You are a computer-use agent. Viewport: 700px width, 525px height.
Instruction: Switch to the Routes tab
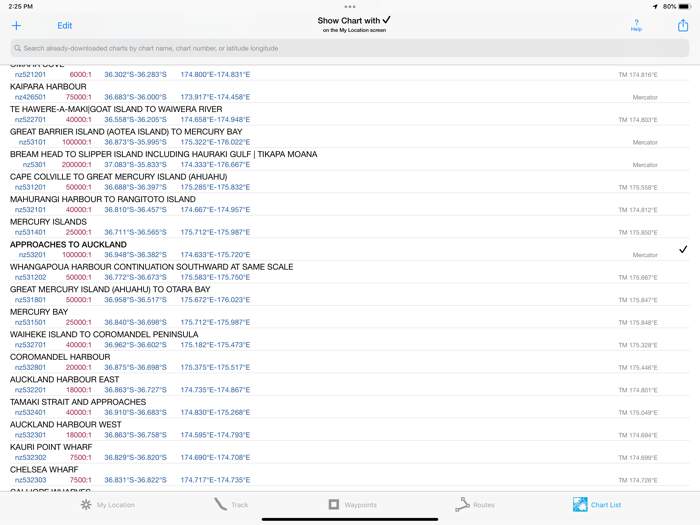[x=475, y=505]
